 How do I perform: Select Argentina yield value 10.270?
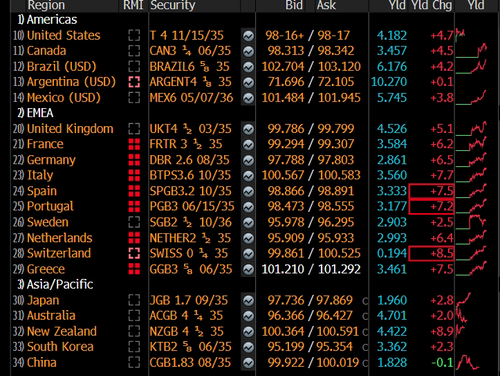tap(389, 82)
